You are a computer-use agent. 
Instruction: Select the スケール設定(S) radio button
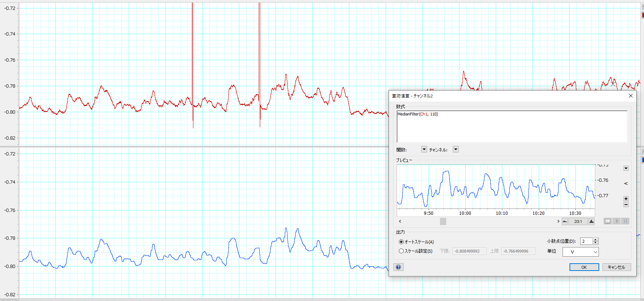pyautogui.click(x=401, y=251)
